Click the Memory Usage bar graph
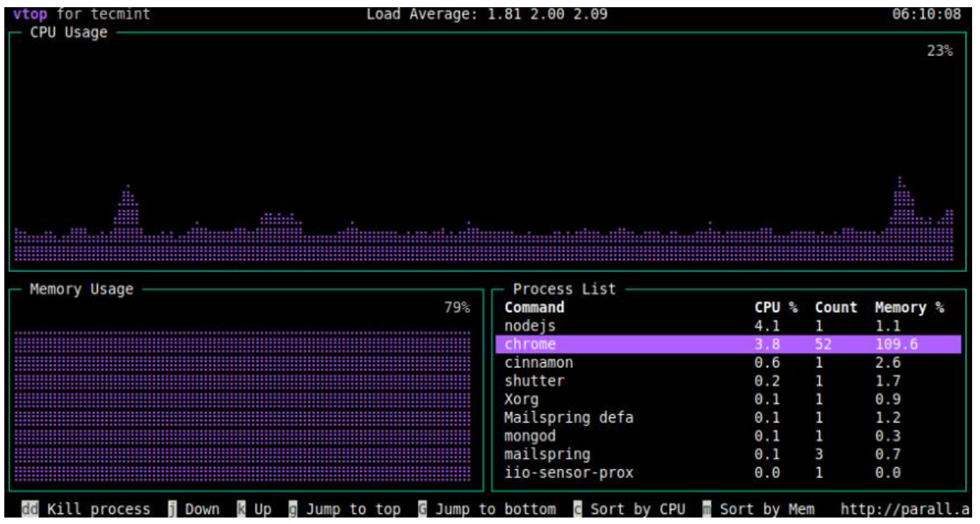The image size is (980, 524). tap(242, 406)
